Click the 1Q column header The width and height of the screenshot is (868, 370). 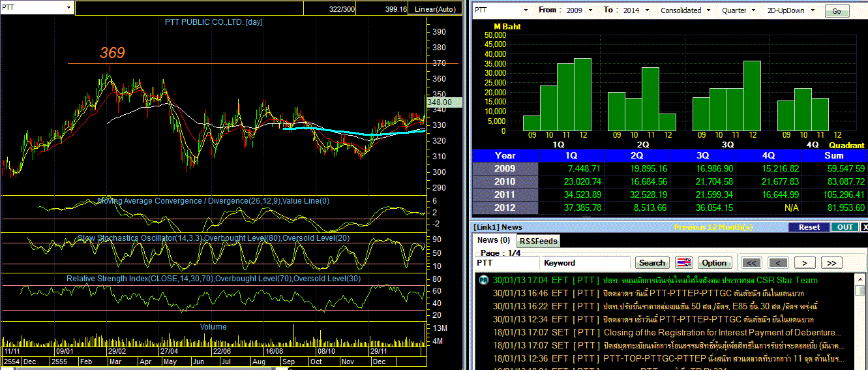pyautogui.click(x=571, y=155)
